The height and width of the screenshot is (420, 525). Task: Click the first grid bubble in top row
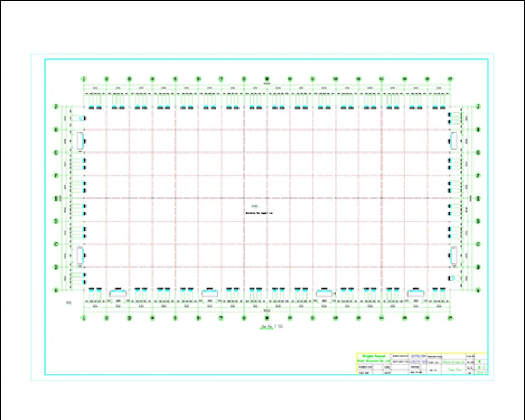click(84, 79)
